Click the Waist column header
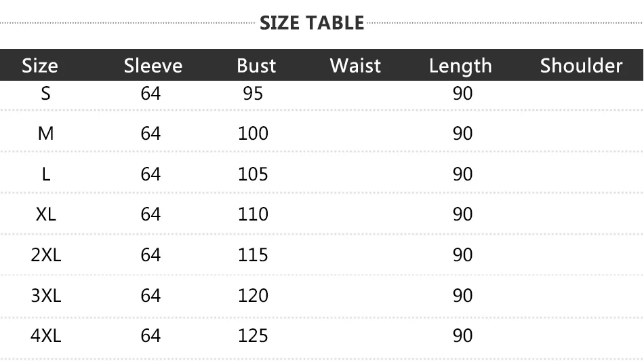644x361 pixels. pyautogui.click(x=355, y=66)
